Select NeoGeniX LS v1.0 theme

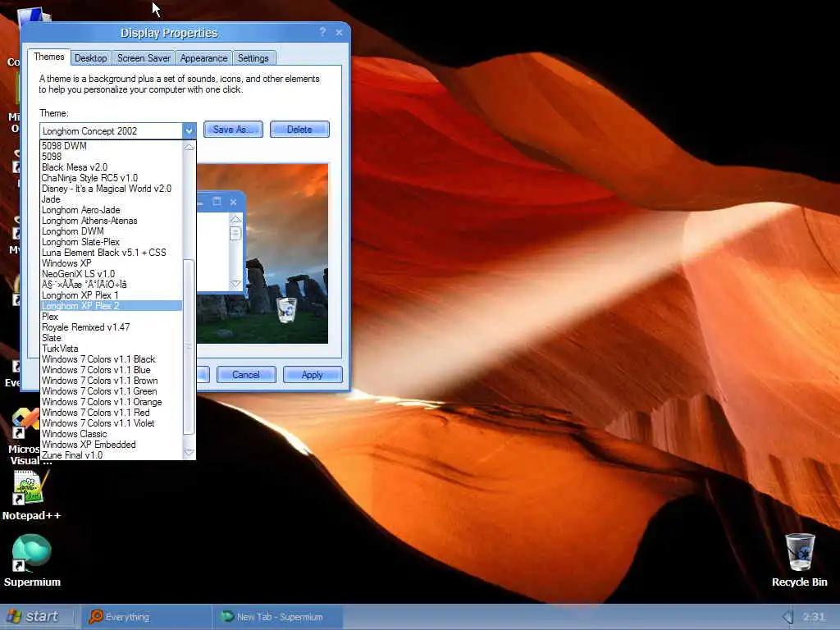tap(112, 274)
